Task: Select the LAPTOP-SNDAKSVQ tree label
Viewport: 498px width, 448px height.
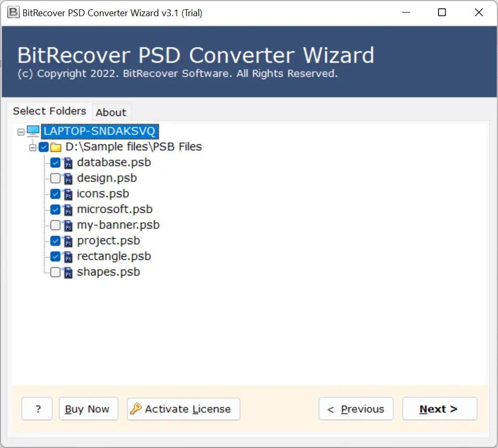Action: click(x=100, y=131)
